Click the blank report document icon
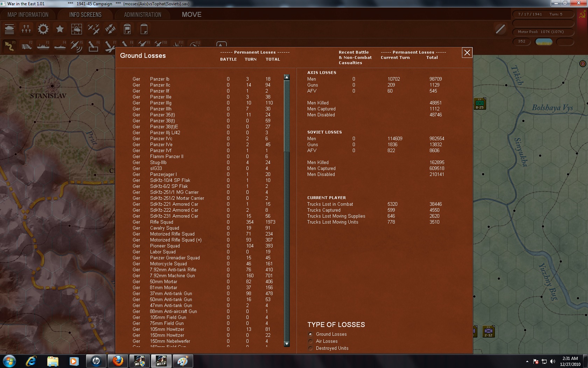The image size is (588, 368). coord(144,29)
